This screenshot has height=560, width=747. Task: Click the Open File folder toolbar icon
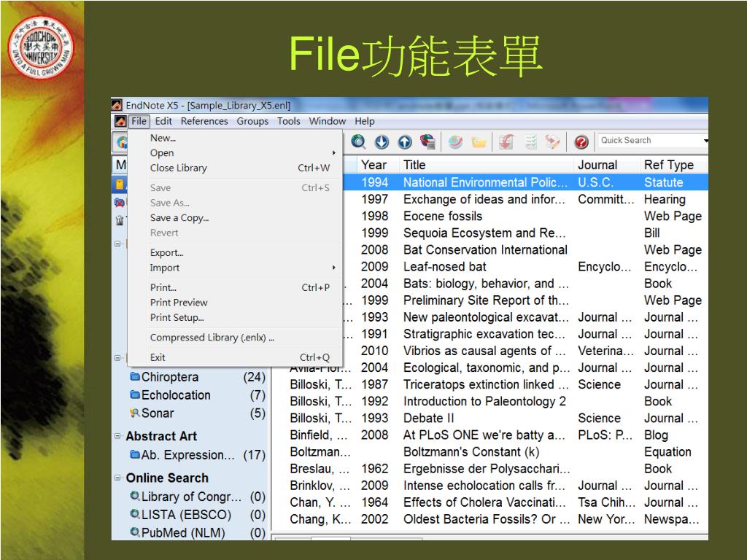(479, 142)
